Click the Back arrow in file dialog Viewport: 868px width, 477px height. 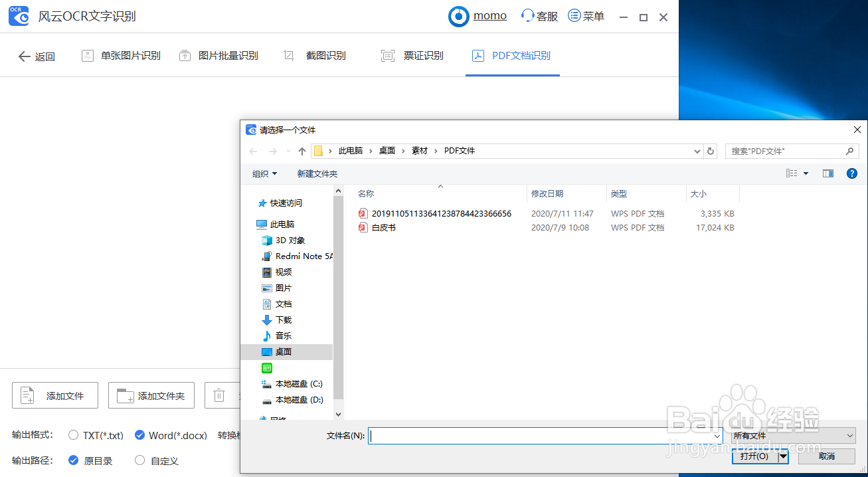coord(253,151)
